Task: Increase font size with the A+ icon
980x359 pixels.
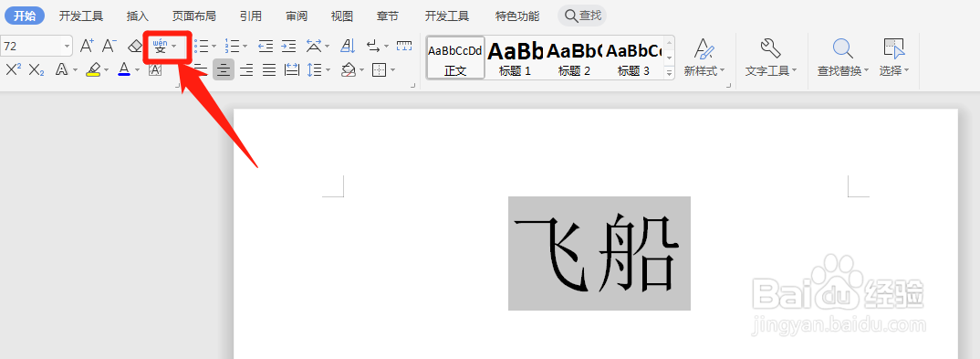Action: [87, 46]
